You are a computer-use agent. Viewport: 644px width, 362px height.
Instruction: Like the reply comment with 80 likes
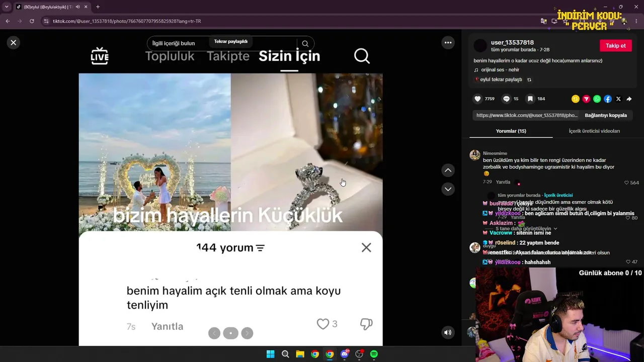[x=628, y=218]
